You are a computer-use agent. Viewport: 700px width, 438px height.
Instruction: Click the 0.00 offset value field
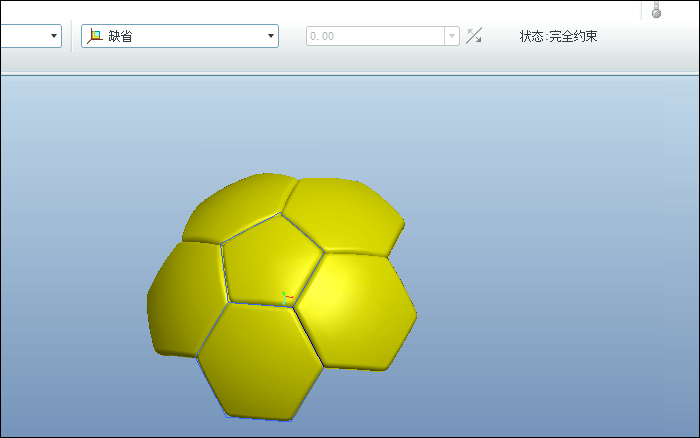[x=375, y=36]
